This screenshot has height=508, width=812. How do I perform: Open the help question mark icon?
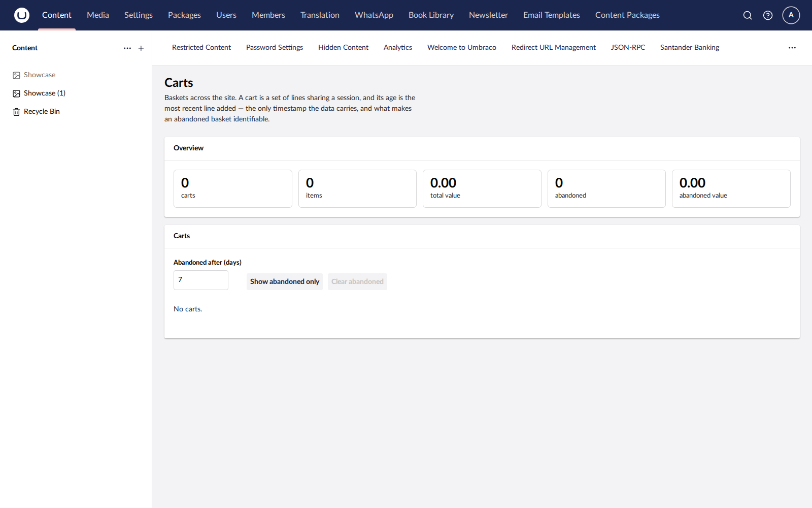(x=768, y=15)
